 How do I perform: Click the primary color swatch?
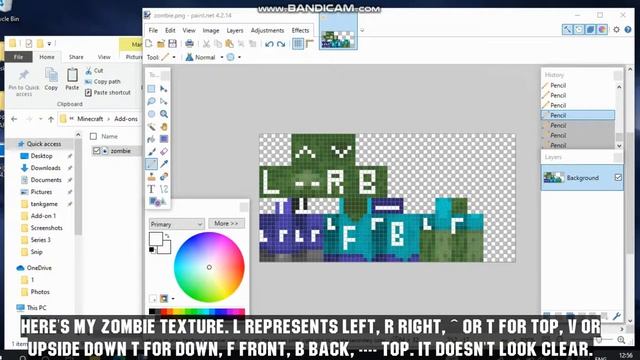tap(156, 239)
